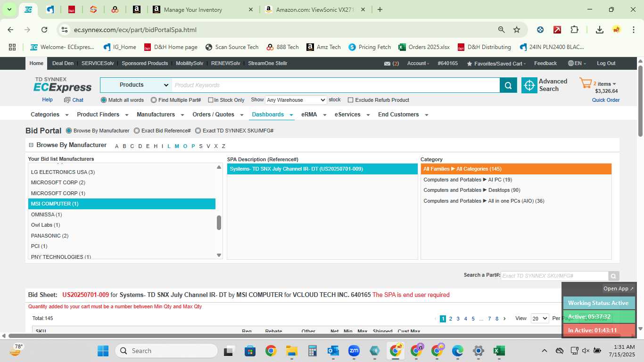Open the Products search category dropdown

(136, 85)
